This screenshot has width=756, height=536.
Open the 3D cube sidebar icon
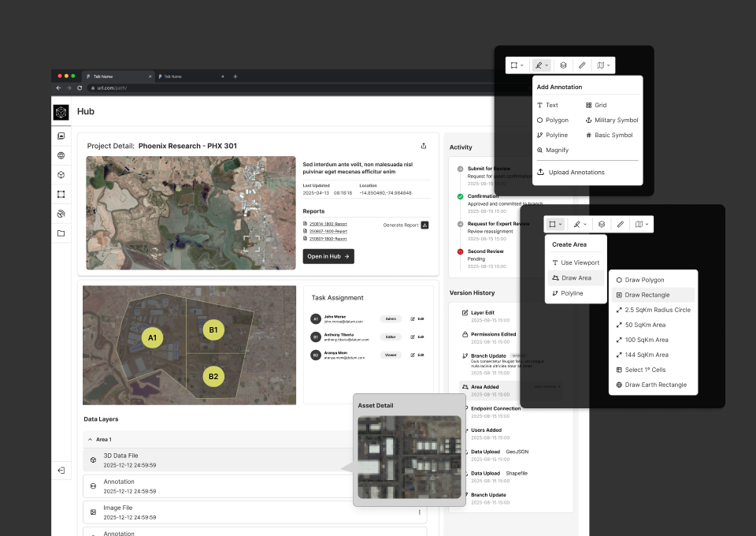[x=61, y=175]
